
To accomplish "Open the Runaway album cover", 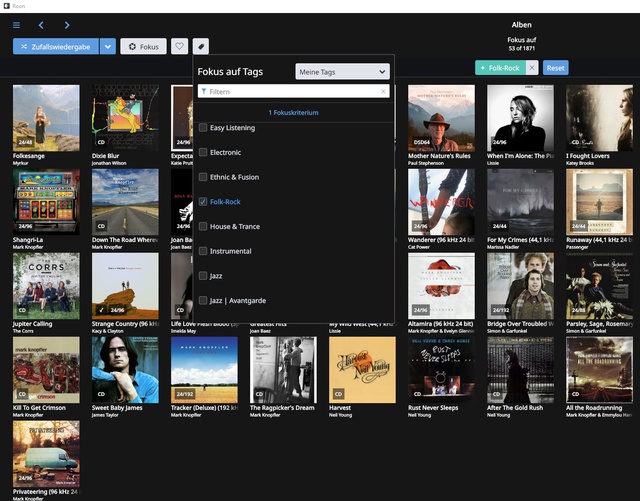I will (600, 202).
